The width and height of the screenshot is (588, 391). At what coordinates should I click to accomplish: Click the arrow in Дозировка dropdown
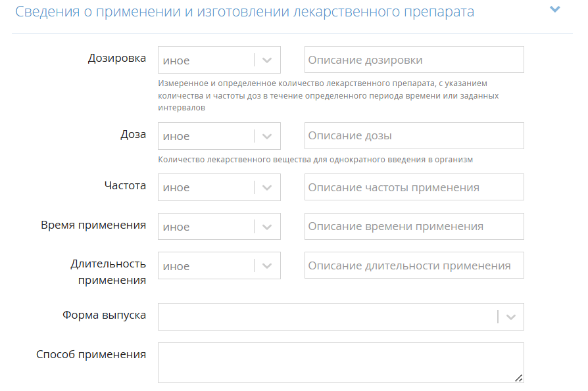click(x=267, y=60)
